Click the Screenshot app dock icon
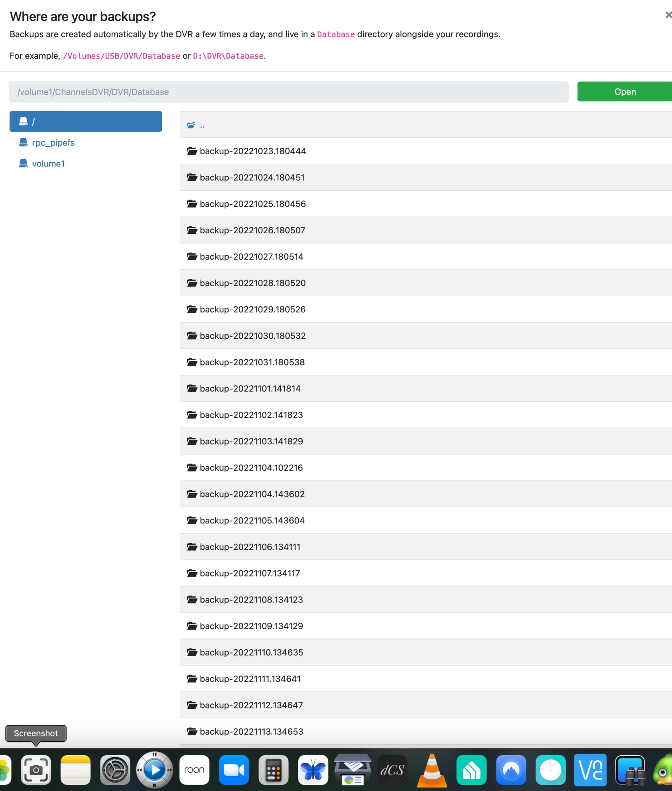The height and width of the screenshot is (791, 672). (x=36, y=770)
